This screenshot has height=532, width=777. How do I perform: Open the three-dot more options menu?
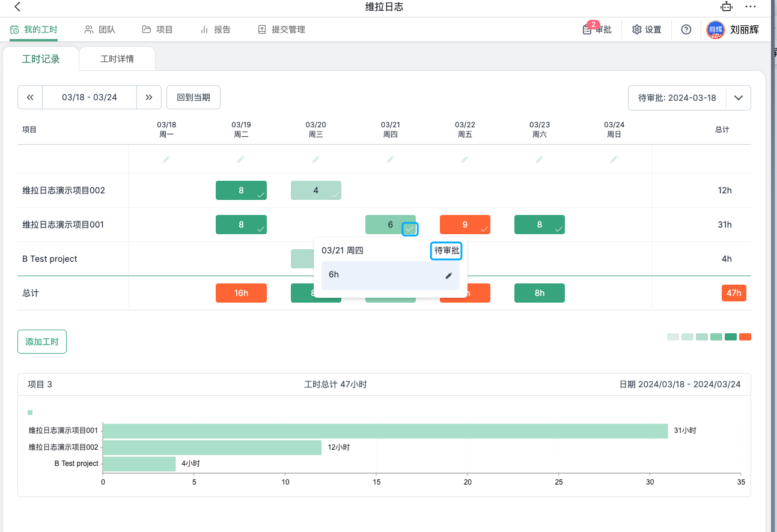[751, 7]
